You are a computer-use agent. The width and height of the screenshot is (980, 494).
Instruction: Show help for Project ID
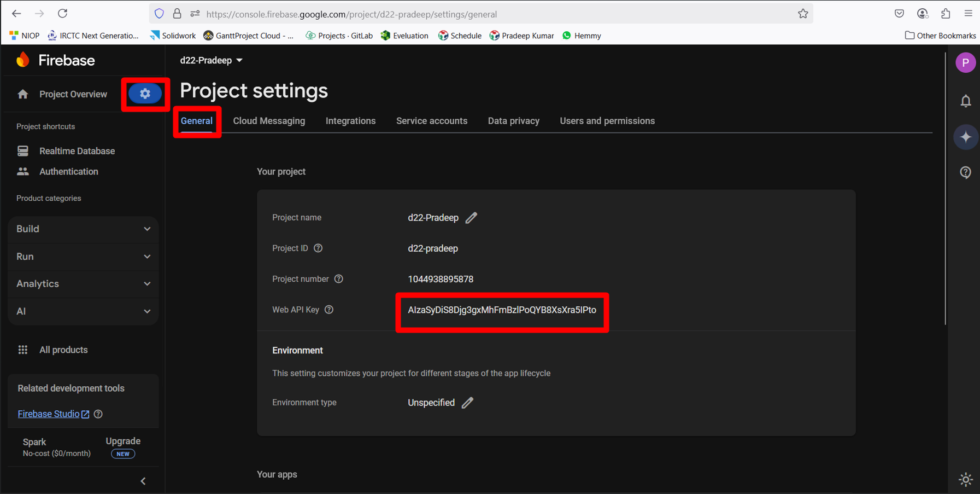(x=318, y=248)
